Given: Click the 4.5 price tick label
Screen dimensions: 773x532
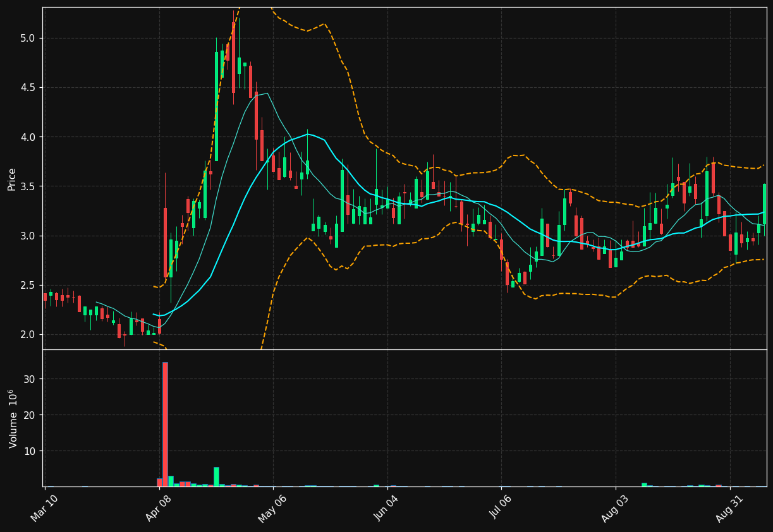Looking at the screenshot, I should coord(28,87).
